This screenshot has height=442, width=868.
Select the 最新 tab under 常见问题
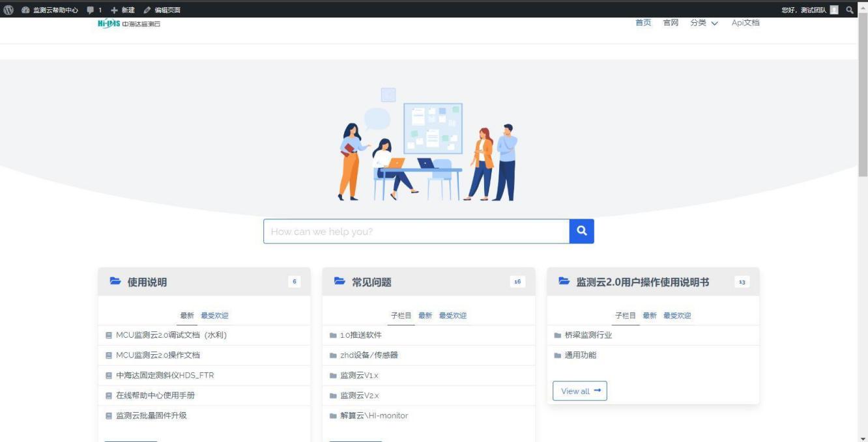tap(425, 316)
